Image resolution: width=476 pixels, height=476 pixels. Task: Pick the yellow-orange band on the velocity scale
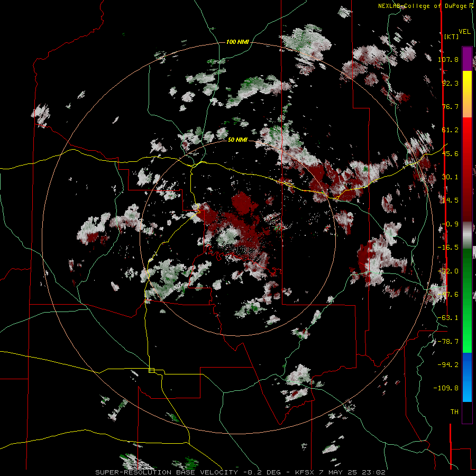point(467,94)
